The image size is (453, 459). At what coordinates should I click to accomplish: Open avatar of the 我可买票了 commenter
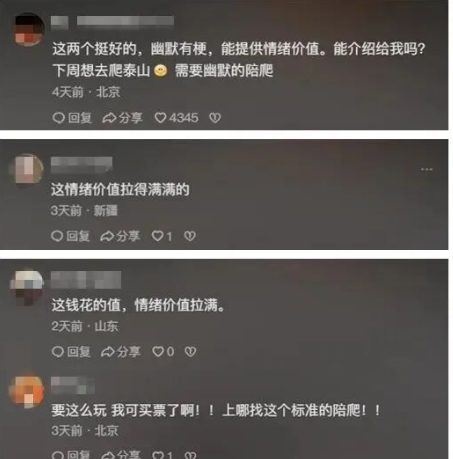pyautogui.click(x=27, y=390)
